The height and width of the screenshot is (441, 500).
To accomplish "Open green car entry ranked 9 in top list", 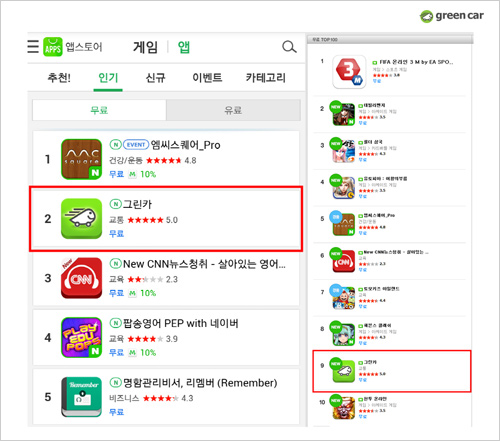I will click(392, 371).
